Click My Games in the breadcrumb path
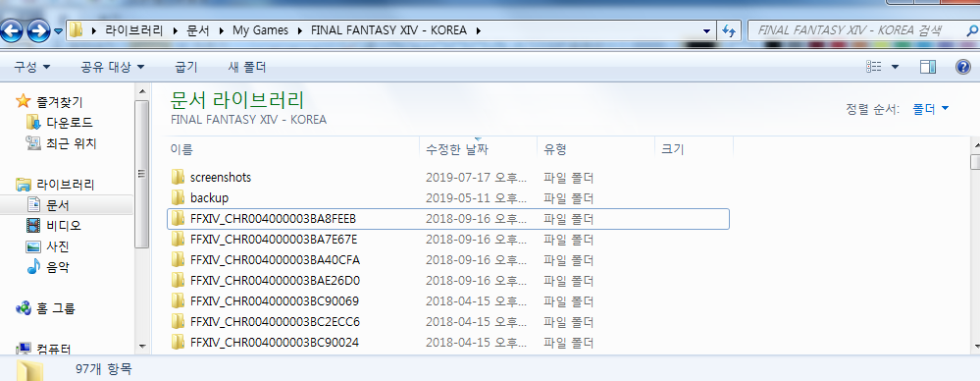Image resolution: width=980 pixels, height=381 pixels. click(261, 30)
